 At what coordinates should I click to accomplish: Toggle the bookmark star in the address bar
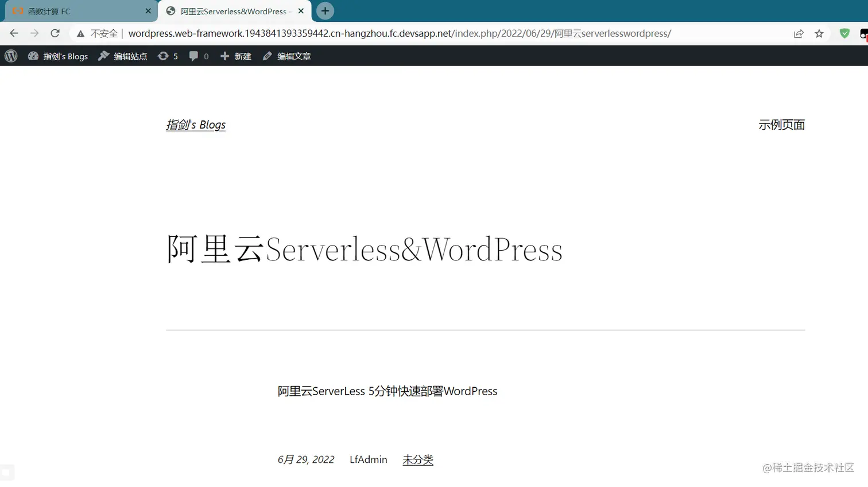(x=819, y=33)
